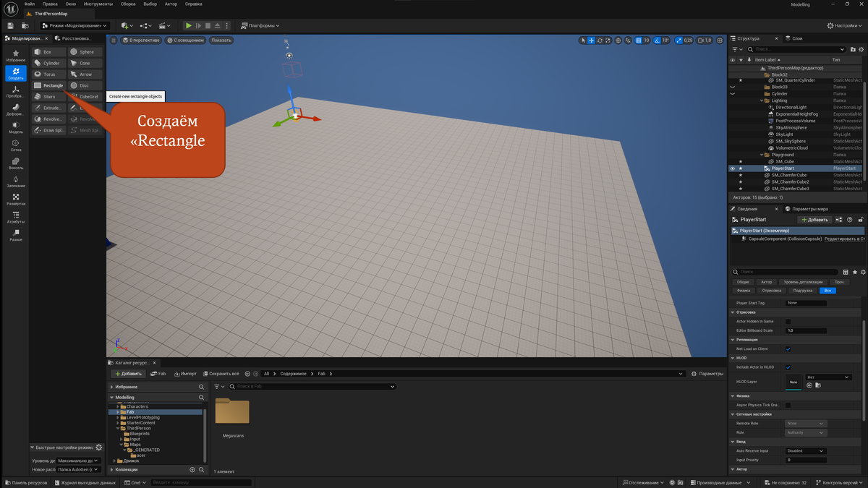Open the Сетка modeling category

tap(16, 145)
